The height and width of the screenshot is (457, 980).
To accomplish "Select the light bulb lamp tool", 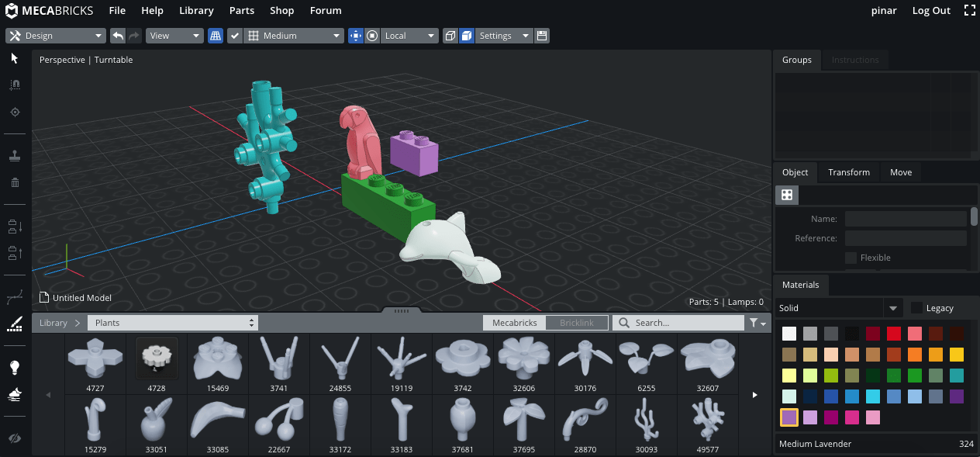I will 15,367.
